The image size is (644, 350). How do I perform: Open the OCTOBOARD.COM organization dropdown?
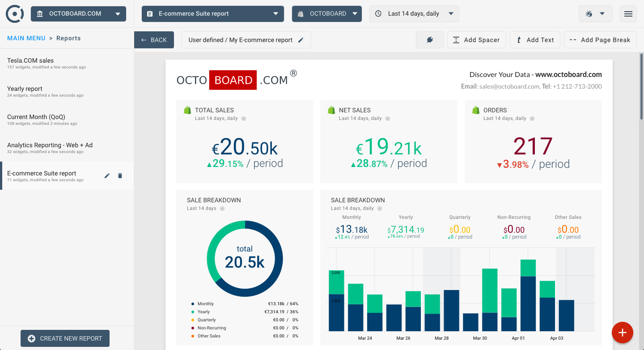click(x=78, y=14)
